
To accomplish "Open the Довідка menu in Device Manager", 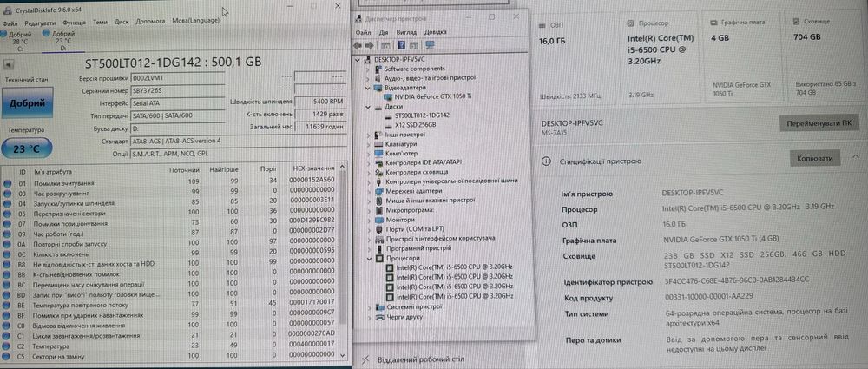I will 435,33.
